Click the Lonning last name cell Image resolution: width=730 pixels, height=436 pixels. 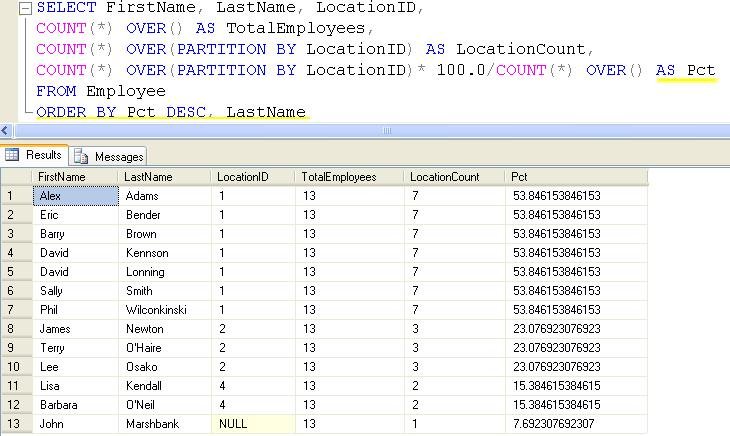click(165, 272)
